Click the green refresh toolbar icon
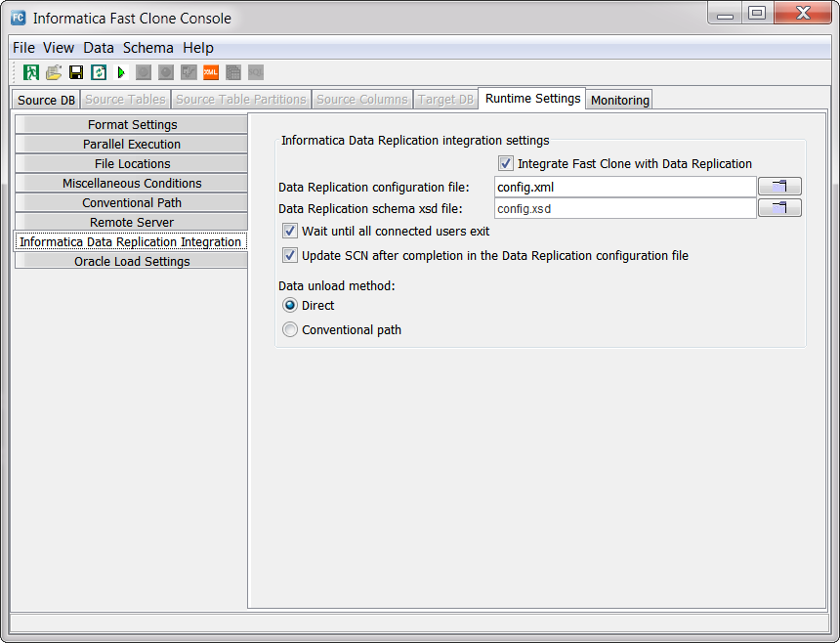840x643 pixels. (99, 72)
